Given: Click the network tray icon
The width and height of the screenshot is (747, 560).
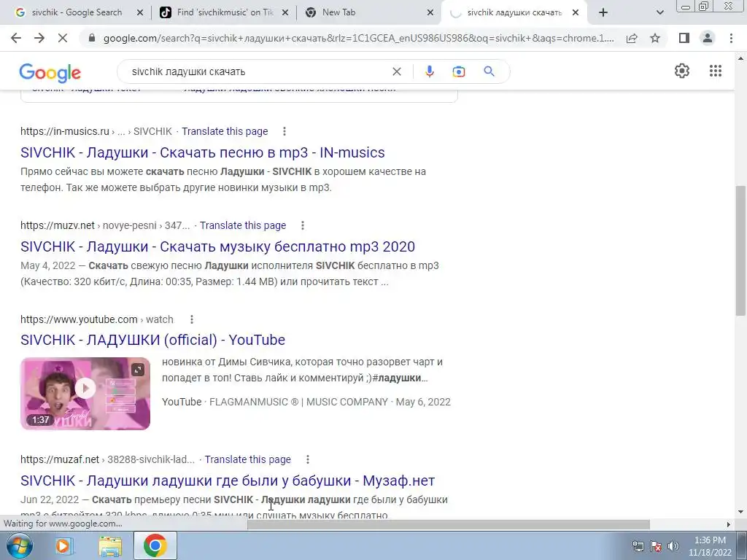Looking at the screenshot, I should coord(638,546).
